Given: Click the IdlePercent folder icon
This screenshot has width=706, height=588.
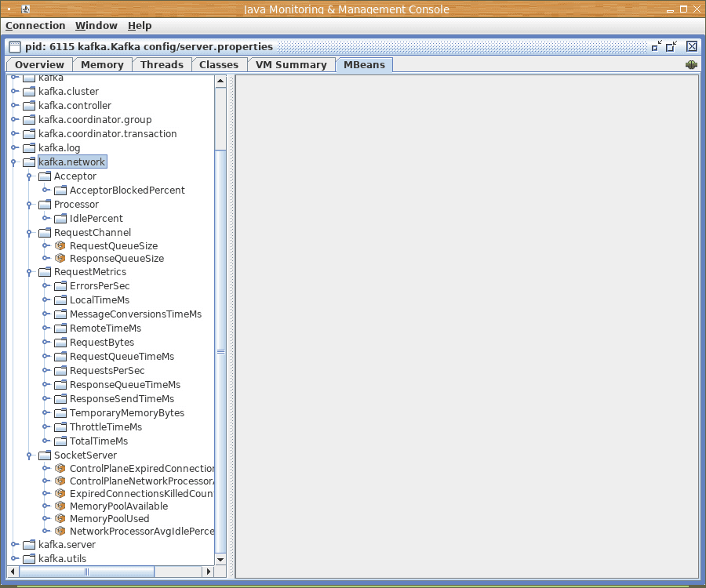Looking at the screenshot, I should 60,218.
